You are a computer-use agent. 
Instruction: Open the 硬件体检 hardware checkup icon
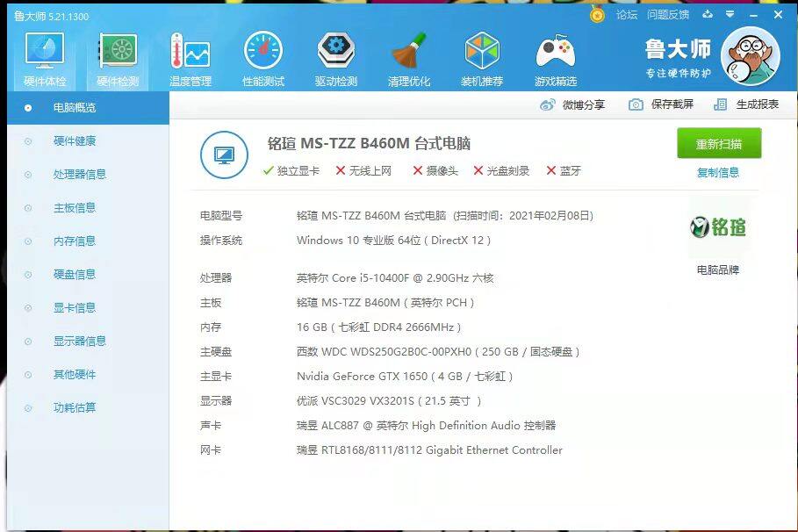44,59
